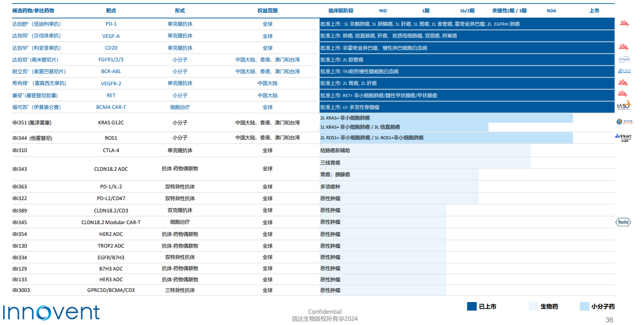Click the Lilly logo in the 达伯舒 row
This screenshot has height=325, width=644.
(x=623, y=23)
